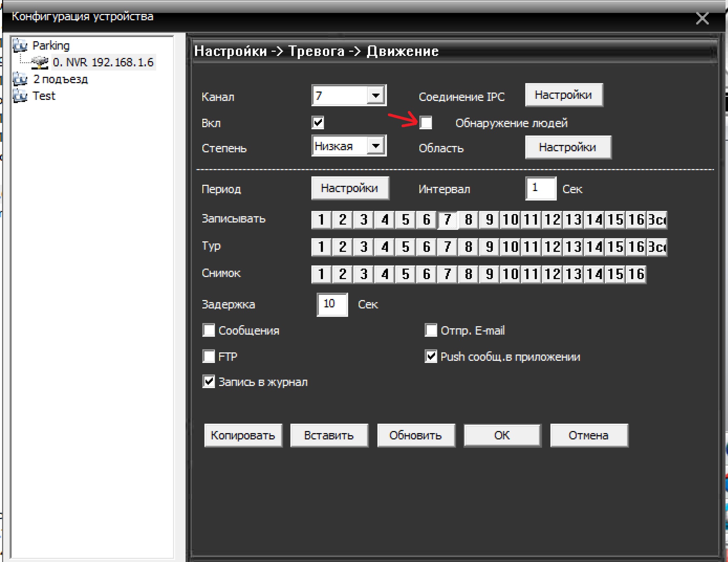Click the Интервал seconds input field
This screenshot has width=728, height=562.
(x=540, y=188)
